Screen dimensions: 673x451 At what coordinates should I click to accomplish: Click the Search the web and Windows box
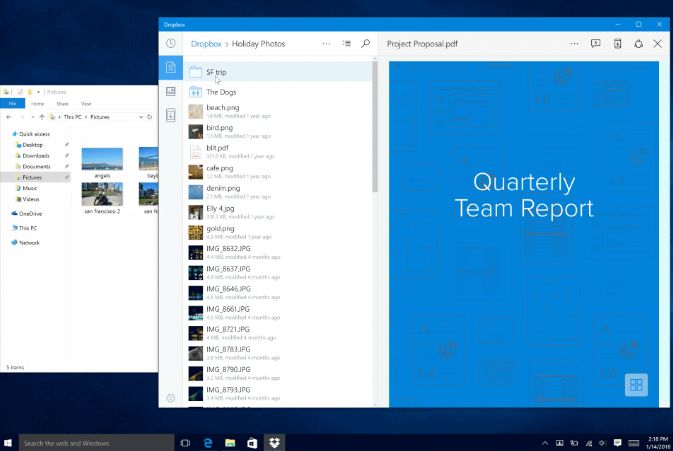[97, 443]
